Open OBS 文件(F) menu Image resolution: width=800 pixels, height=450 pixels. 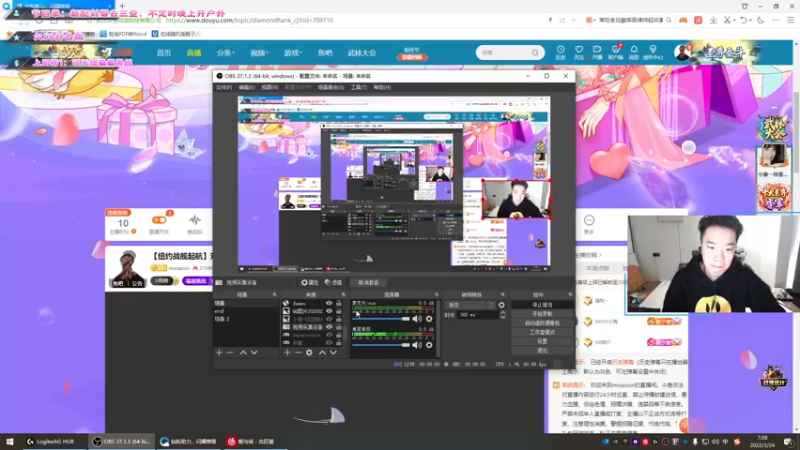coord(223,87)
